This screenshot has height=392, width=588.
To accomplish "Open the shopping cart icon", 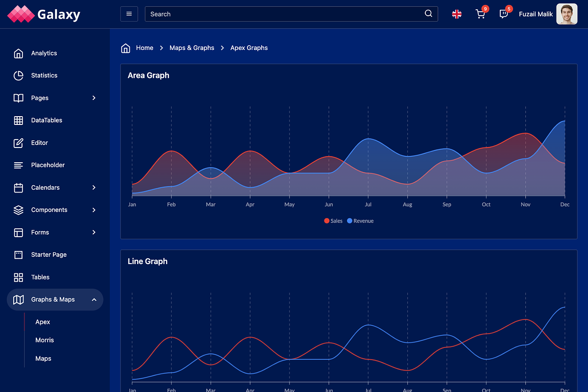I will tap(480, 14).
